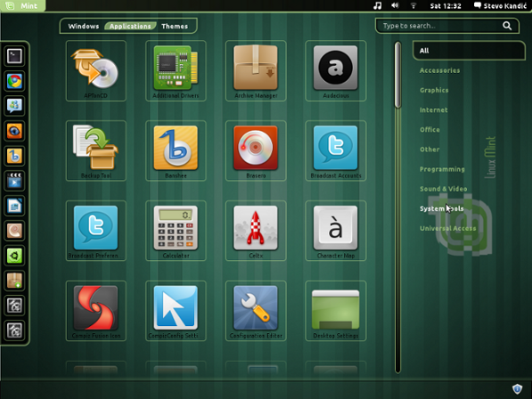The image size is (532, 399).
Task: Filter by Other category
Action: pos(430,149)
